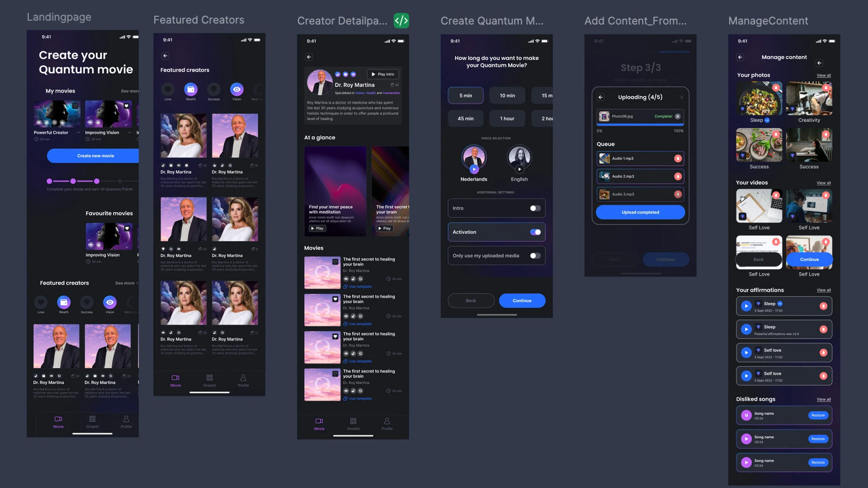Play second disliked Song name
This screenshot has height=488, width=868.
point(746,439)
